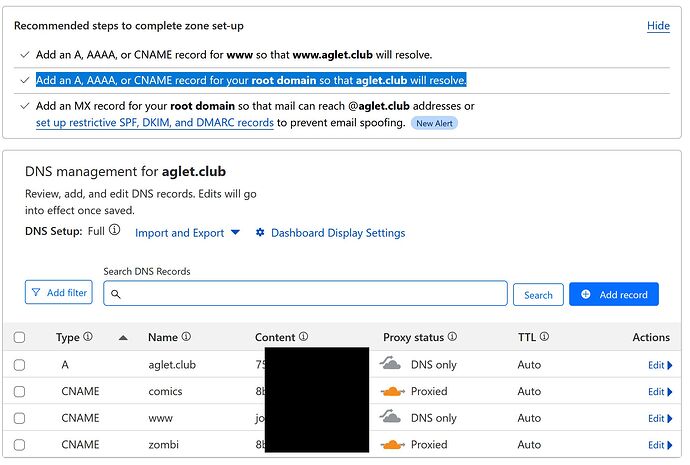
Task: Click the 'www' name cell
Action: (x=161, y=418)
